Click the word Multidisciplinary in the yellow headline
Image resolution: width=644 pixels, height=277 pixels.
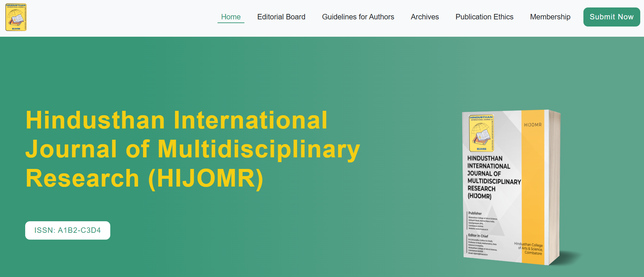[259, 149]
